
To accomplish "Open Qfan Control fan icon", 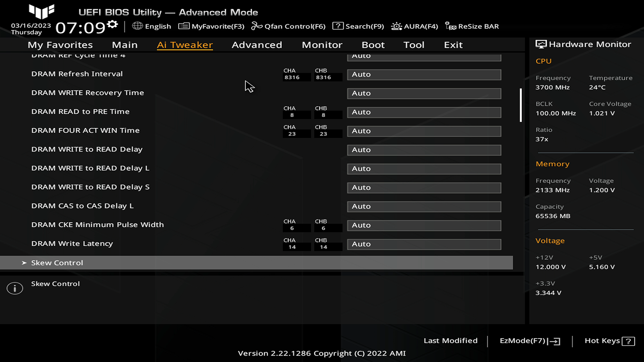I will tap(257, 26).
